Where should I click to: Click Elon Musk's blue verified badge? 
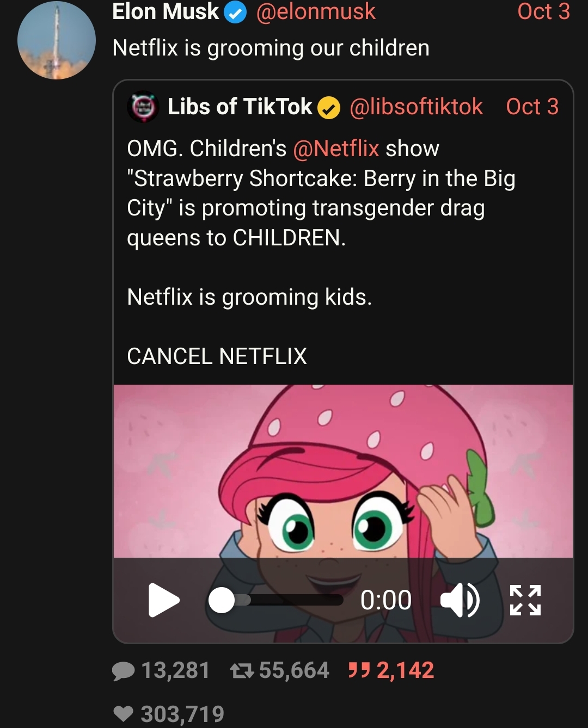236,13
